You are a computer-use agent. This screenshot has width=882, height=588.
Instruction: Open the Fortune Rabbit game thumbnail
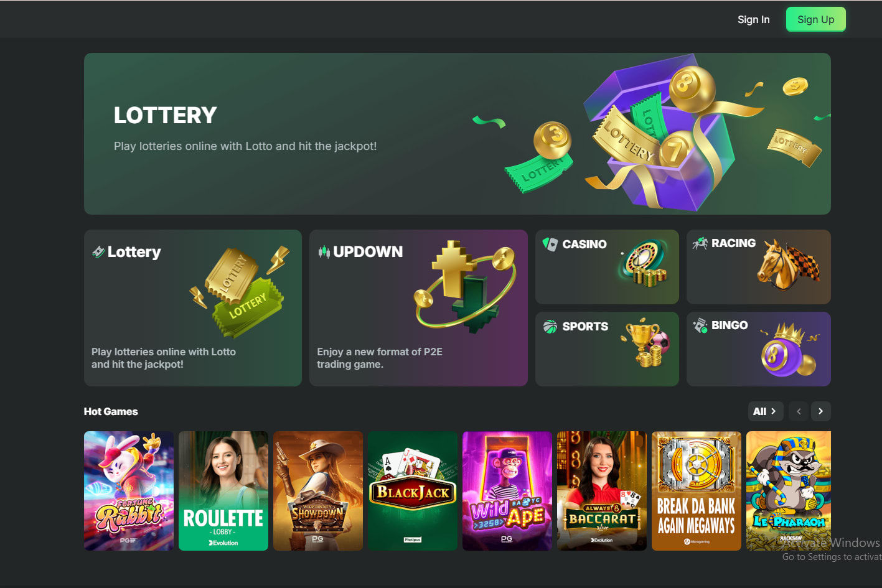coord(129,491)
